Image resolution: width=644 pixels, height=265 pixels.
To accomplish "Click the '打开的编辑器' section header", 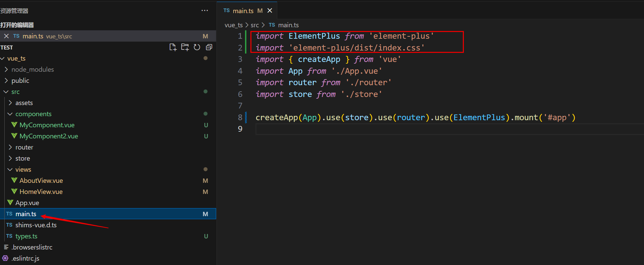I will 17,25.
